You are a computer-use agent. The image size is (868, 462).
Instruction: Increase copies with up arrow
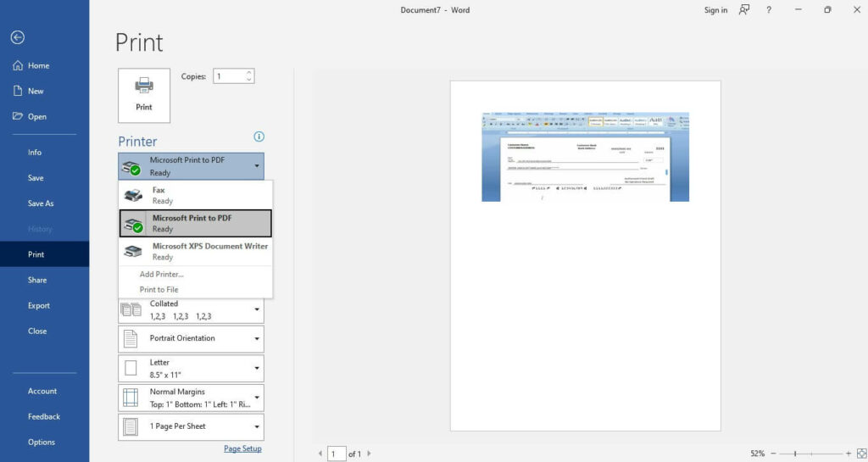click(249, 73)
